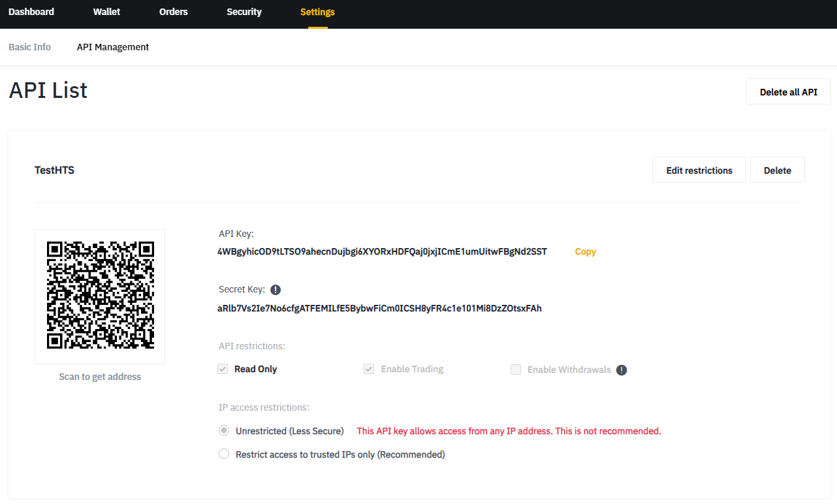Toggle the Read Only checkbox
Screen dimensions: 837x504
(x=222, y=369)
